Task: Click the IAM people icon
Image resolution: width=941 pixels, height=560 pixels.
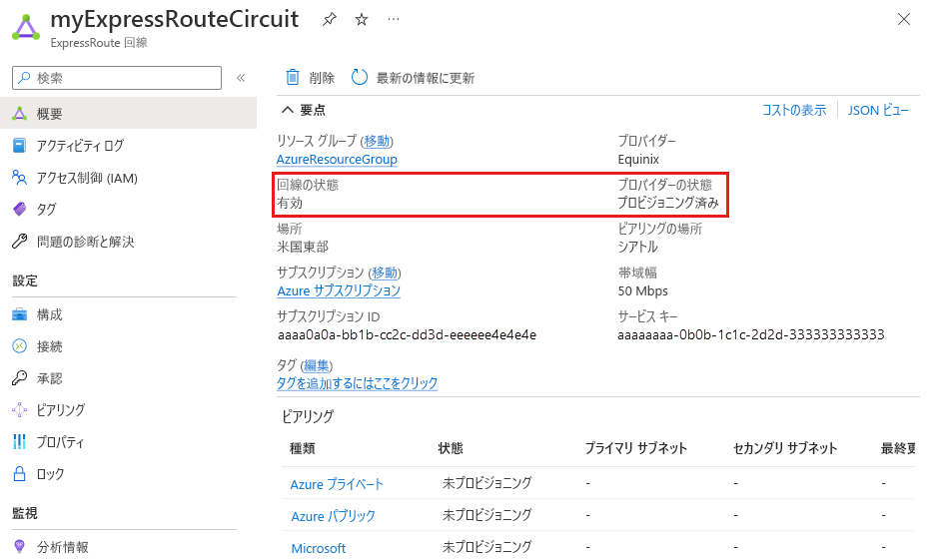Action: tap(19, 178)
